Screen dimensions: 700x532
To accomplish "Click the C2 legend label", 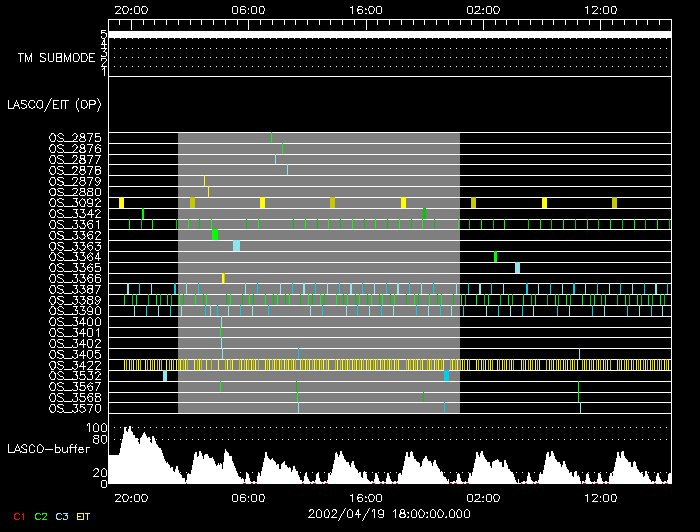I will point(41,516).
